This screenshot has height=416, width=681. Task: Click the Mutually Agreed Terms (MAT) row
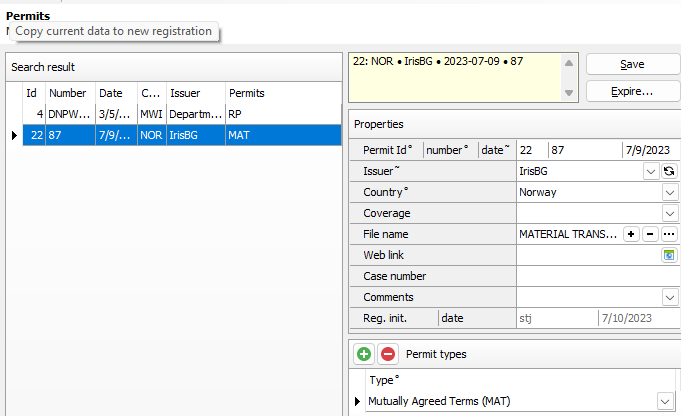[519, 401]
